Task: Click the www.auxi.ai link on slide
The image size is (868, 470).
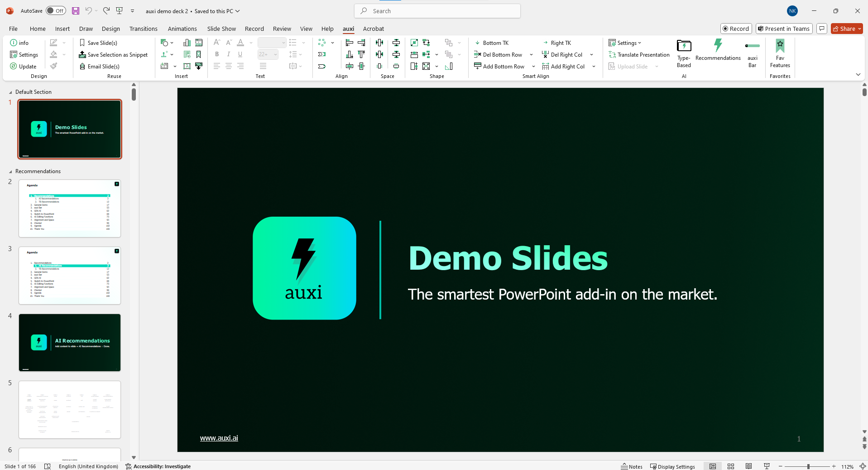Action: (219, 438)
